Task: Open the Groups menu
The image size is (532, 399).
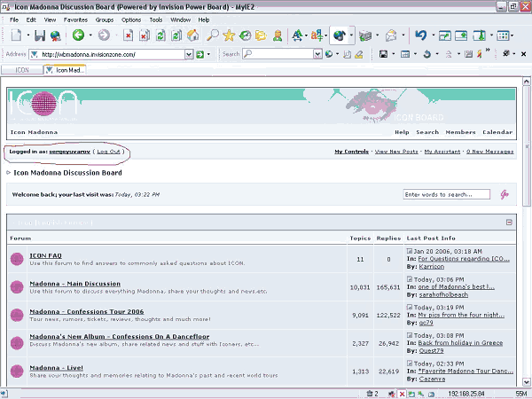Action: tap(105, 20)
